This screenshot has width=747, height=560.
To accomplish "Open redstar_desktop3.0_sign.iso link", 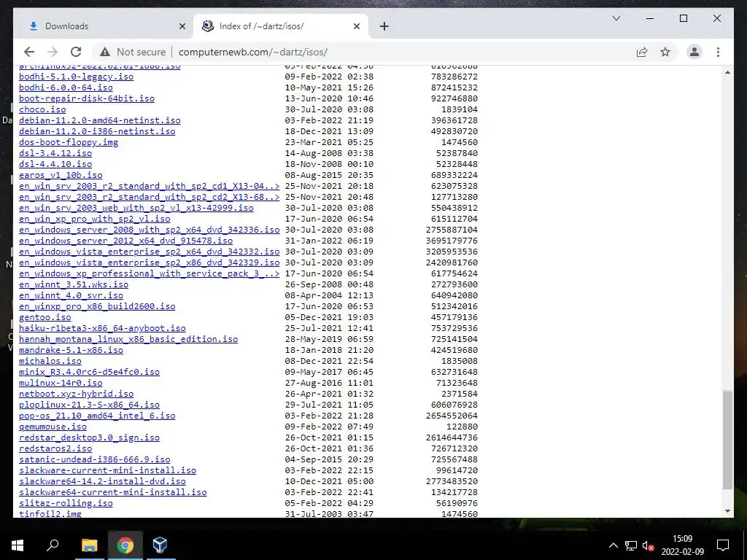I will pos(89,438).
